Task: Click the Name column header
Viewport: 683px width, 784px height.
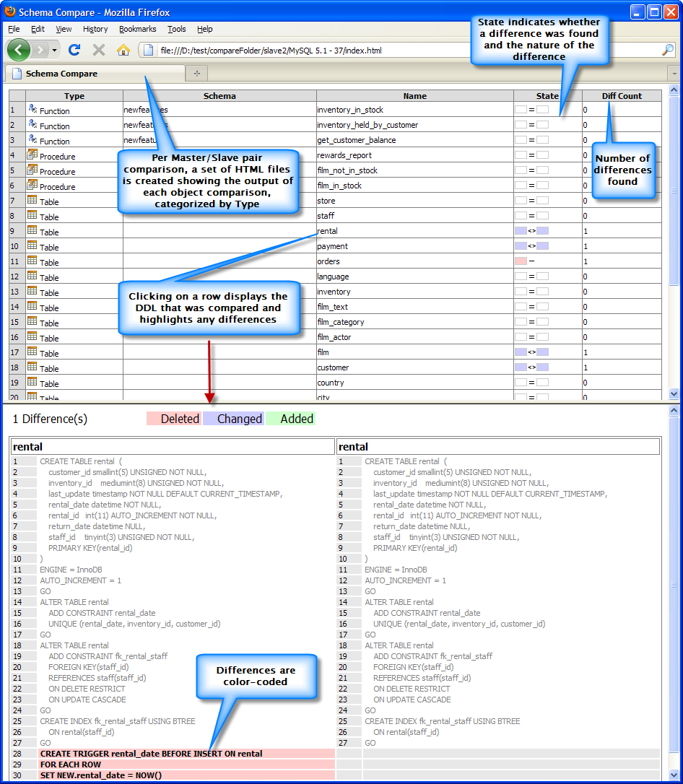Action: (x=414, y=95)
